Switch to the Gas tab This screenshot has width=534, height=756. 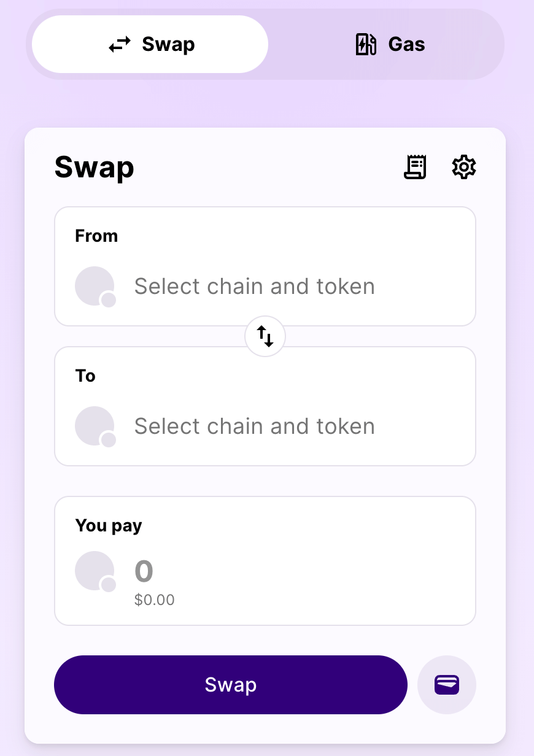pyautogui.click(x=390, y=44)
